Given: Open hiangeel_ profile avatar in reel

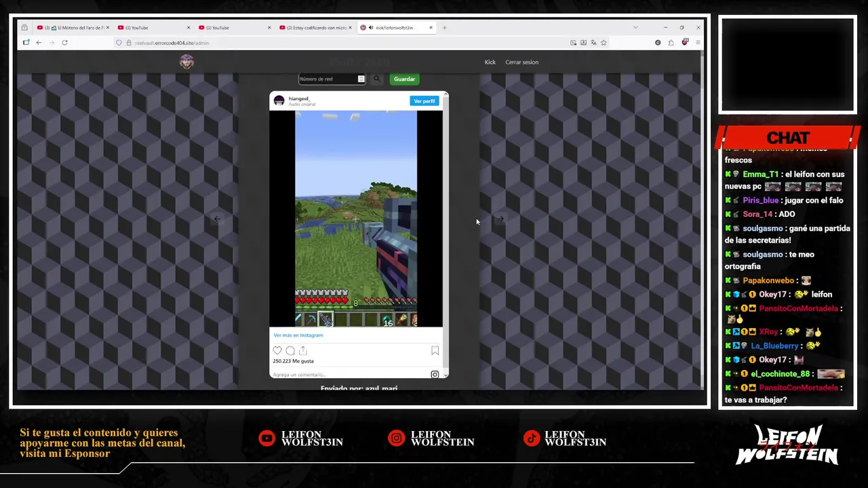Looking at the screenshot, I should tap(279, 101).
